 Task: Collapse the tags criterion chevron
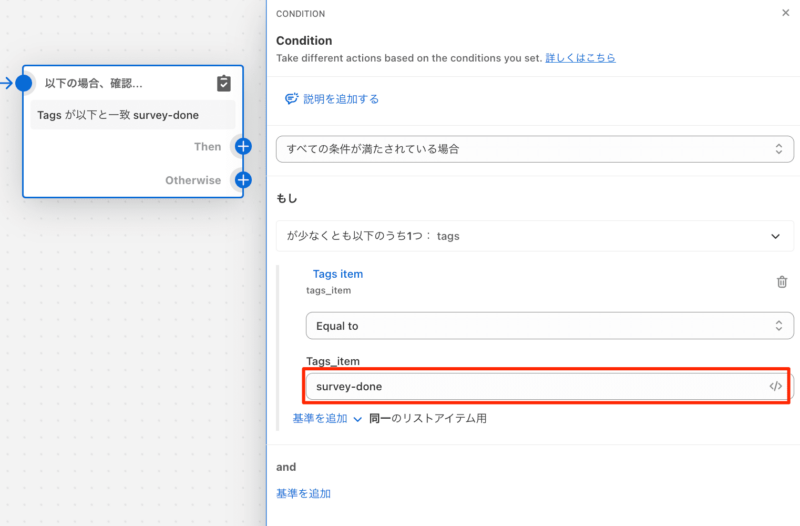tap(775, 236)
